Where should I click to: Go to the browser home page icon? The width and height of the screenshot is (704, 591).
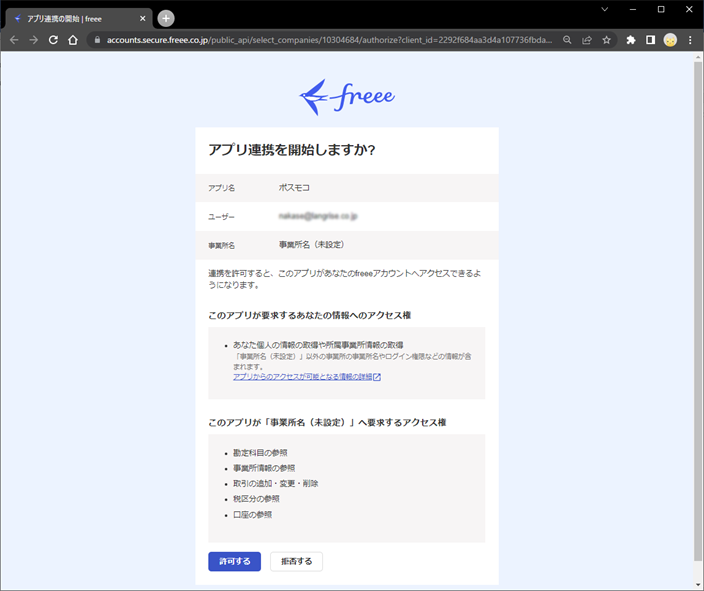tap(73, 40)
